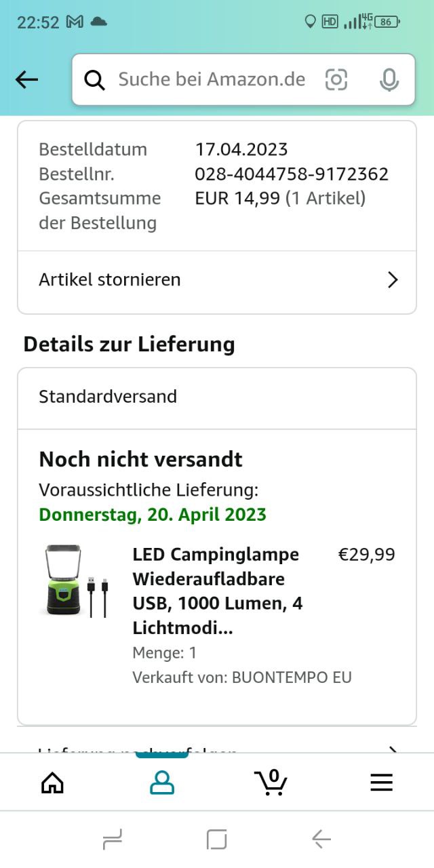
Task: Expand the delivery tracking chevron
Action: (x=392, y=750)
